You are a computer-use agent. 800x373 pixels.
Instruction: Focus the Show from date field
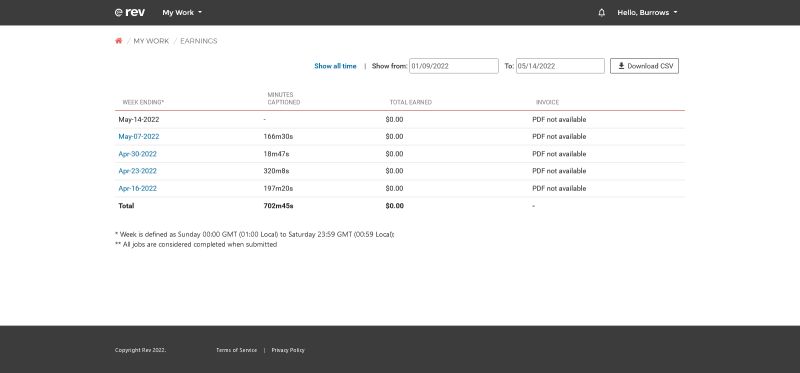click(454, 66)
